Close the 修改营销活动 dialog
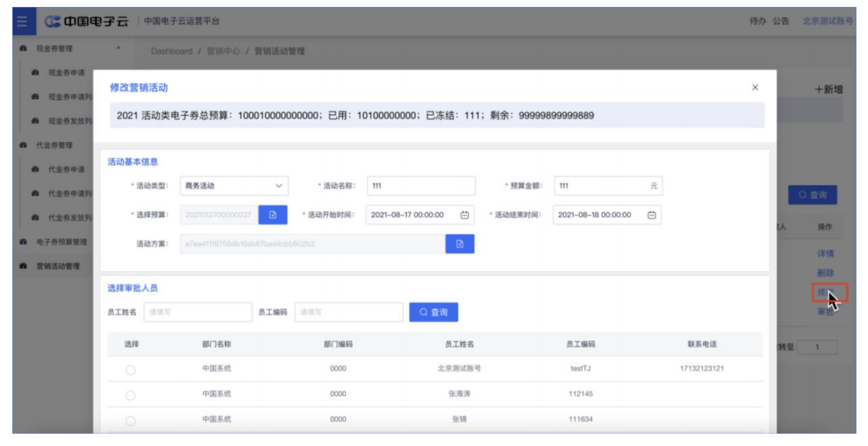 (x=755, y=88)
